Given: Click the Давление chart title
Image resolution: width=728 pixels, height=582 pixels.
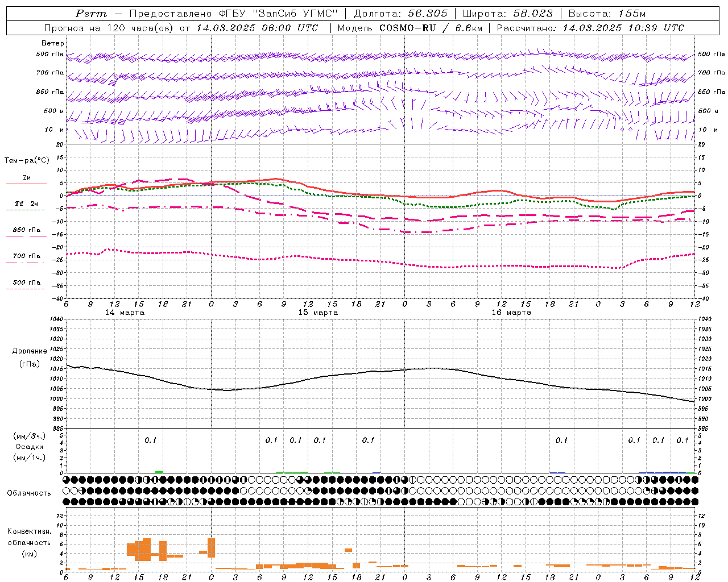Looking at the screenshot, I should point(30,351).
